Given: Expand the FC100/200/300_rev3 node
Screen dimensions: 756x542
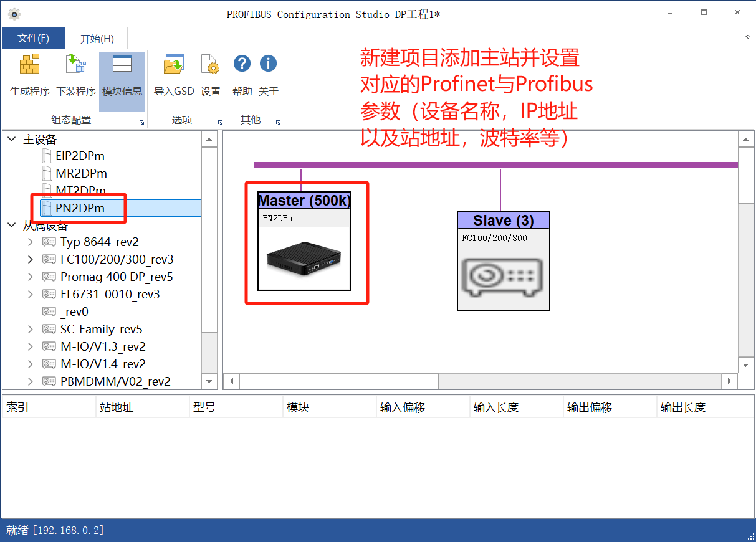Looking at the screenshot, I should click(31, 259).
